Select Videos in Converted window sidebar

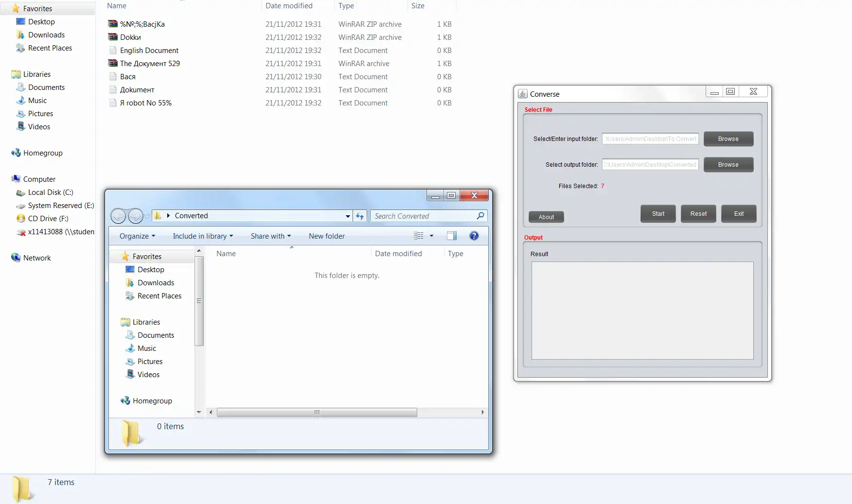(x=148, y=375)
